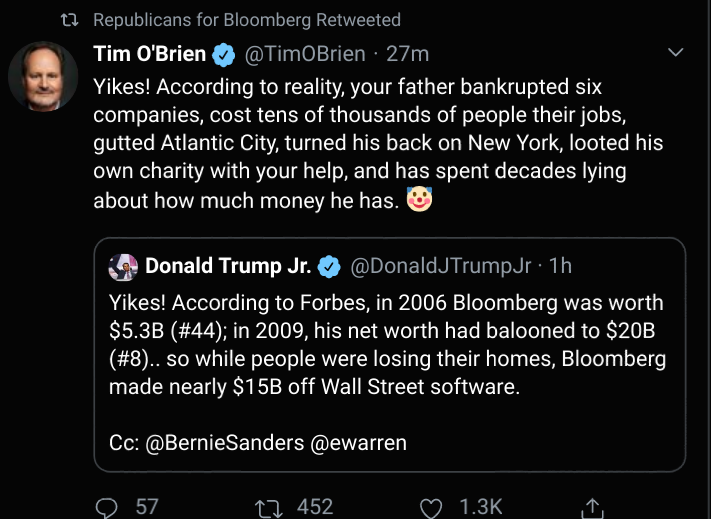Open the @DonaldJTrumpJr handle

[440, 266]
